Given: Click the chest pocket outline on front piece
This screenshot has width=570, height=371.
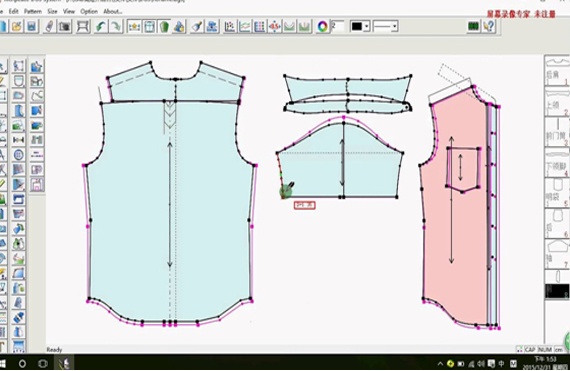Looking at the screenshot, I should [x=462, y=169].
